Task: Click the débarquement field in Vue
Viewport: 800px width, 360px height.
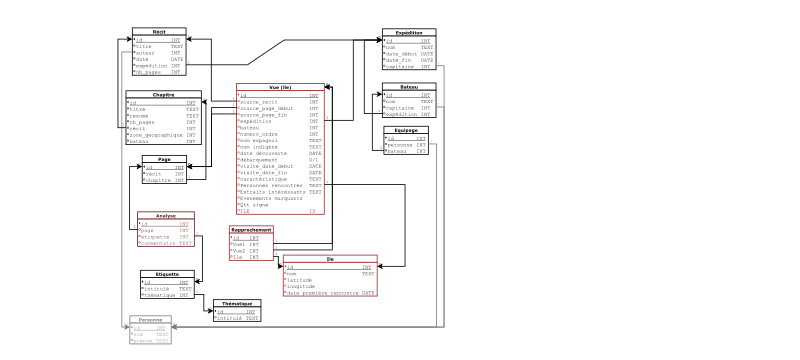Action: 280,160
